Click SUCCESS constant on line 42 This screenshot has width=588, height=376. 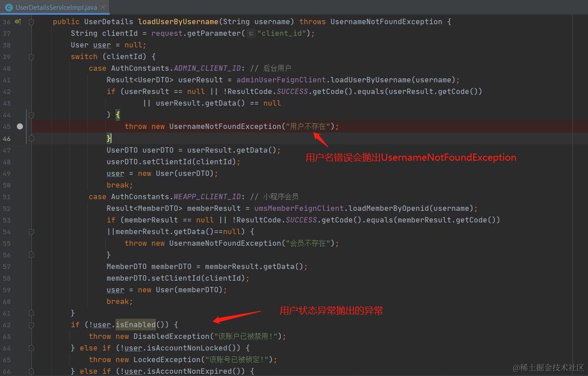click(292, 91)
